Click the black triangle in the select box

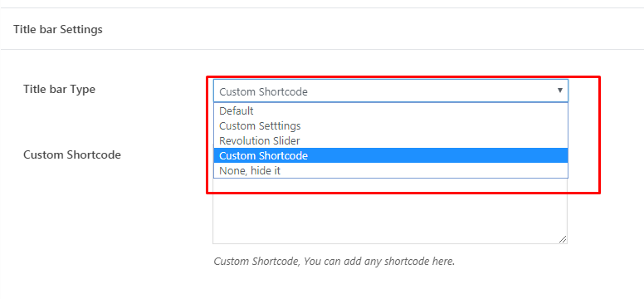click(x=559, y=91)
